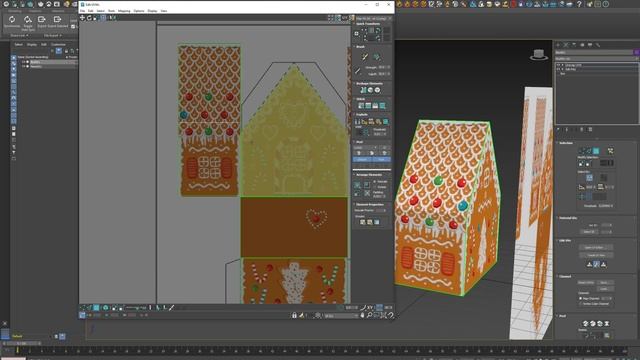Open the Mapping menu in Edit UVWs
The width and height of the screenshot is (640, 360).
tap(124, 11)
